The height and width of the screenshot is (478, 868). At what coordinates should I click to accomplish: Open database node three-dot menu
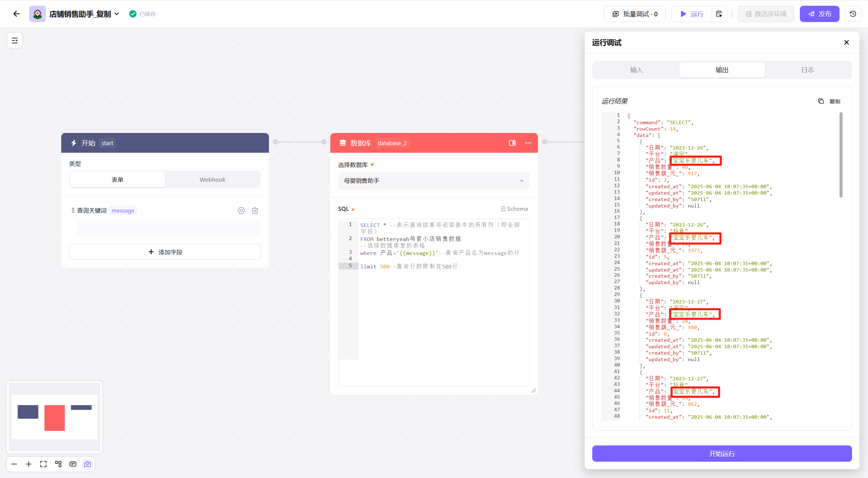(528, 143)
